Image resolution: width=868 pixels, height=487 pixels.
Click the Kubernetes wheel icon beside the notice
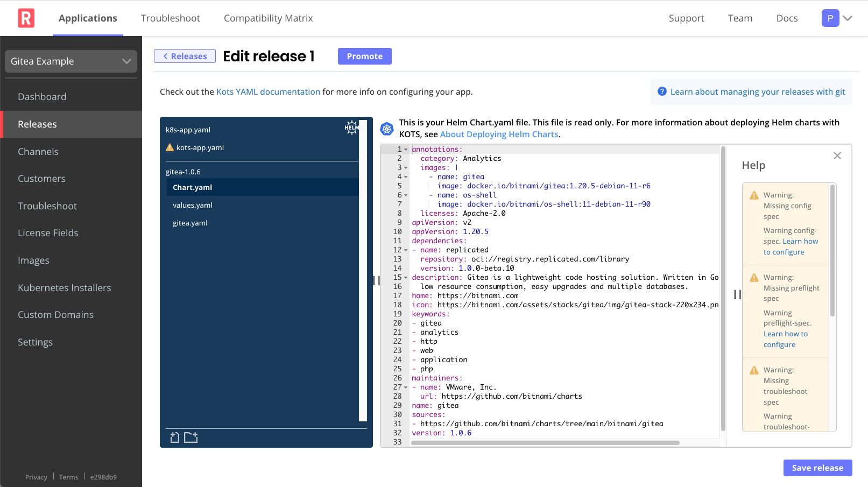point(386,129)
